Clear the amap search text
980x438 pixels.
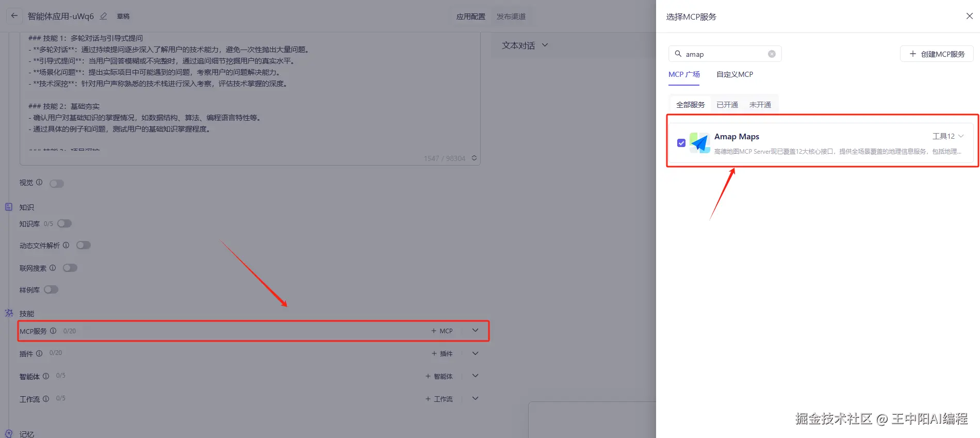772,54
